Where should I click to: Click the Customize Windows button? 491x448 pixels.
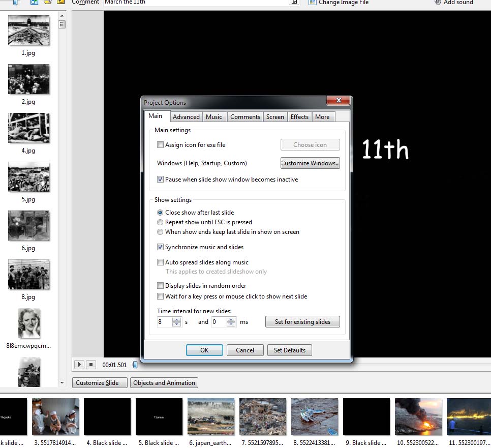coord(310,163)
